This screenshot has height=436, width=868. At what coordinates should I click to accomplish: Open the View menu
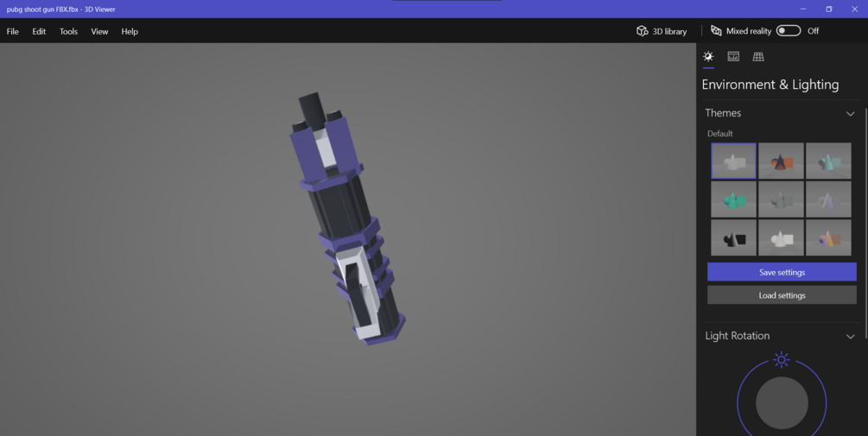[99, 32]
